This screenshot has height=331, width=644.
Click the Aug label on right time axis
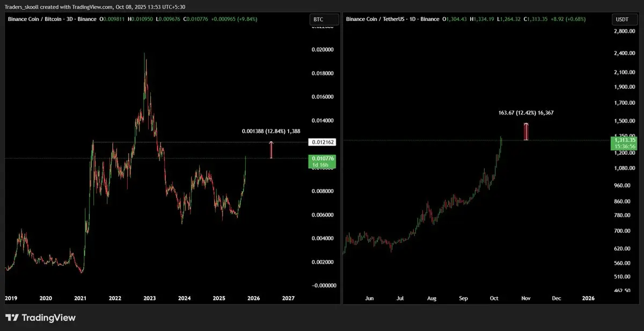[x=432, y=298]
